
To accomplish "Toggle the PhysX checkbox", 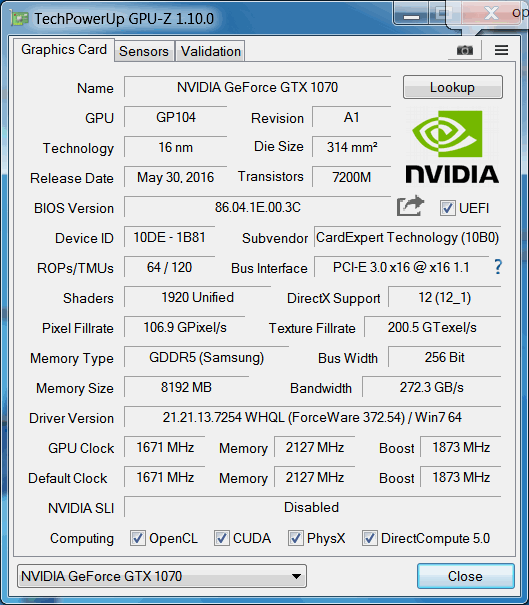I will pos(295,538).
